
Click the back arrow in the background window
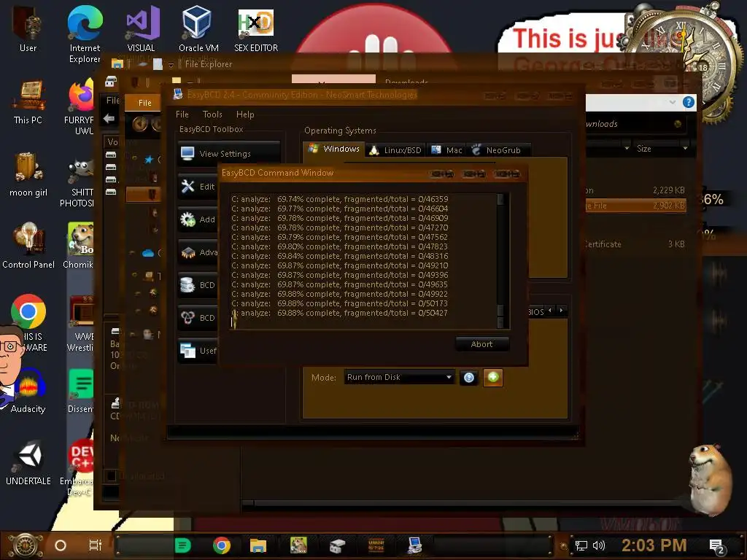(x=109, y=119)
